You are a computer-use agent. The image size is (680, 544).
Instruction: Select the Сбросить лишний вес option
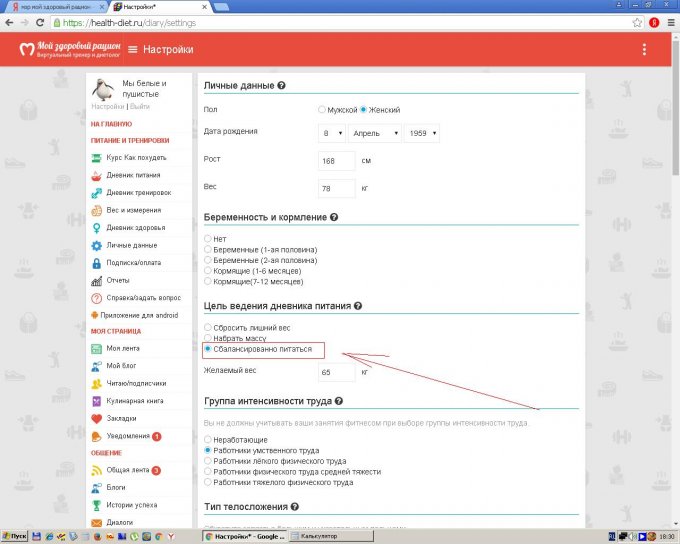pyautogui.click(x=208, y=327)
